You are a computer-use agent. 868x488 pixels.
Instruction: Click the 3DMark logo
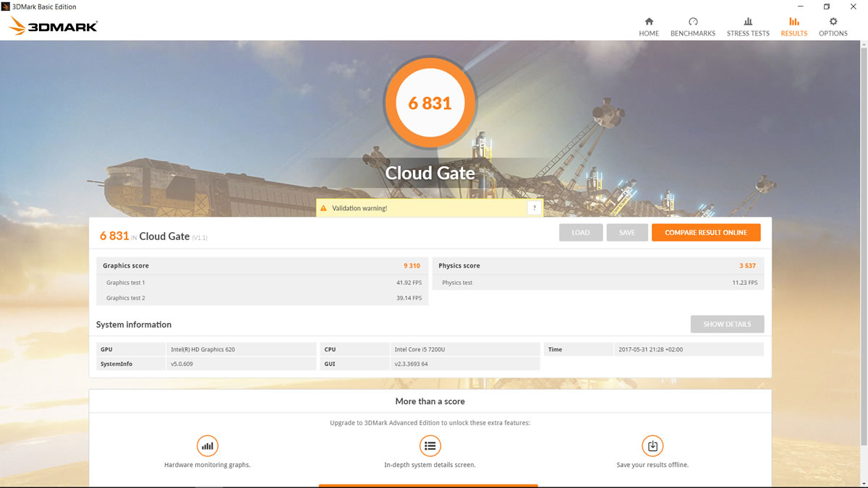point(53,27)
